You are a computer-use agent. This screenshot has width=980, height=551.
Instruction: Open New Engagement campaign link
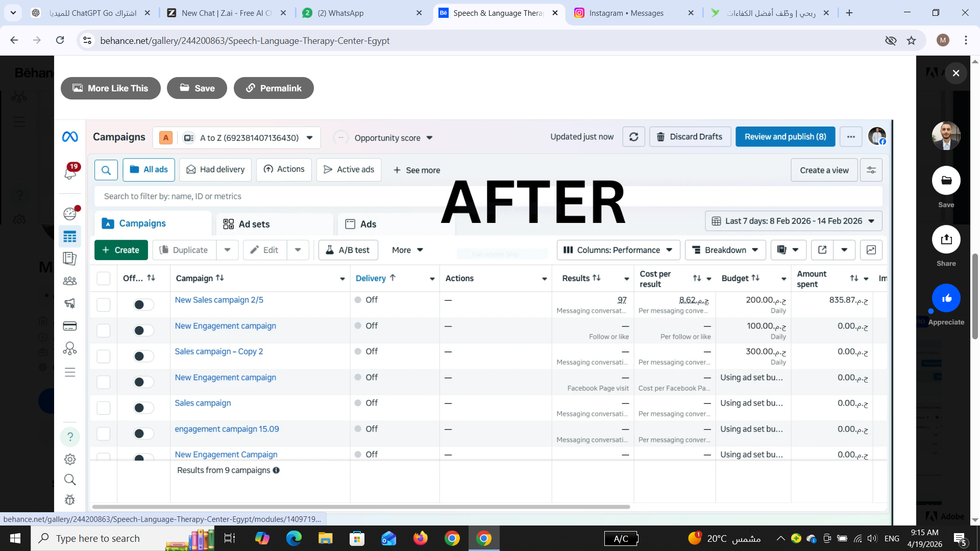click(x=225, y=325)
